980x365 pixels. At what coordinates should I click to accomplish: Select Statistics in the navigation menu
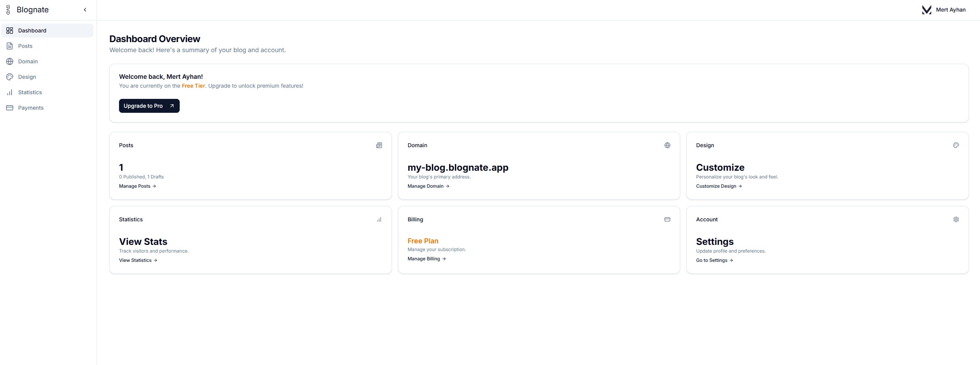(30, 92)
